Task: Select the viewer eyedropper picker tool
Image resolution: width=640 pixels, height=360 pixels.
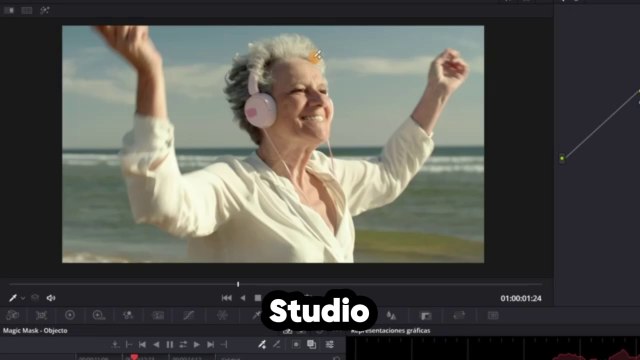Action: click(13, 298)
